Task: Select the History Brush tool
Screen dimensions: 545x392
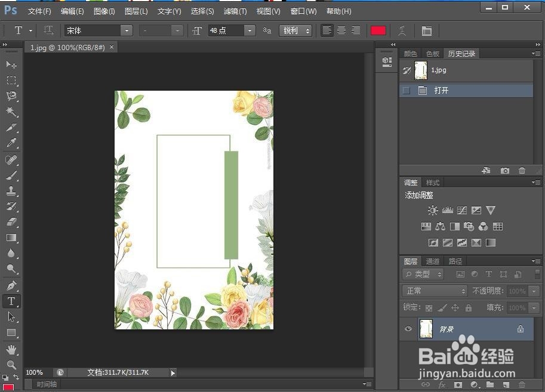Action: [x=11, y=206]
